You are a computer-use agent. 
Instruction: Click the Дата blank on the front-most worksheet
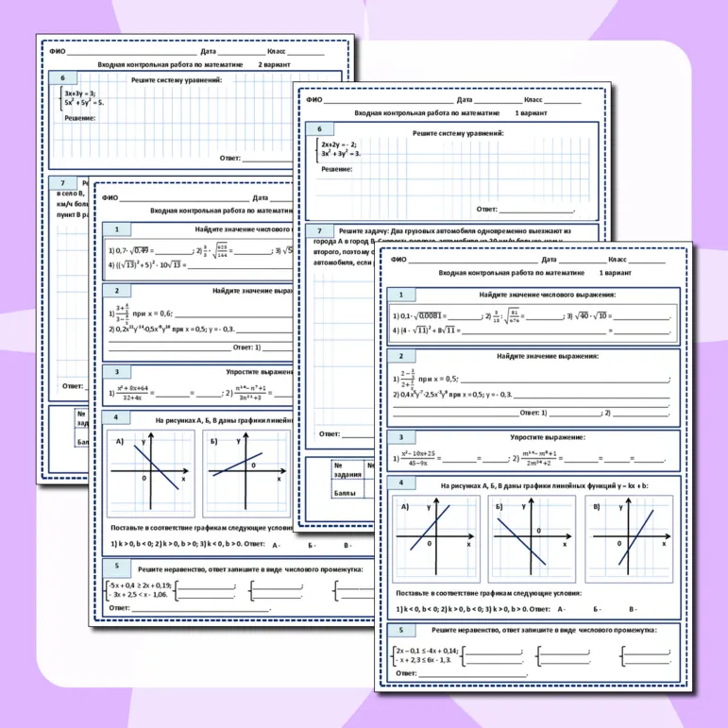click(583, 263)
